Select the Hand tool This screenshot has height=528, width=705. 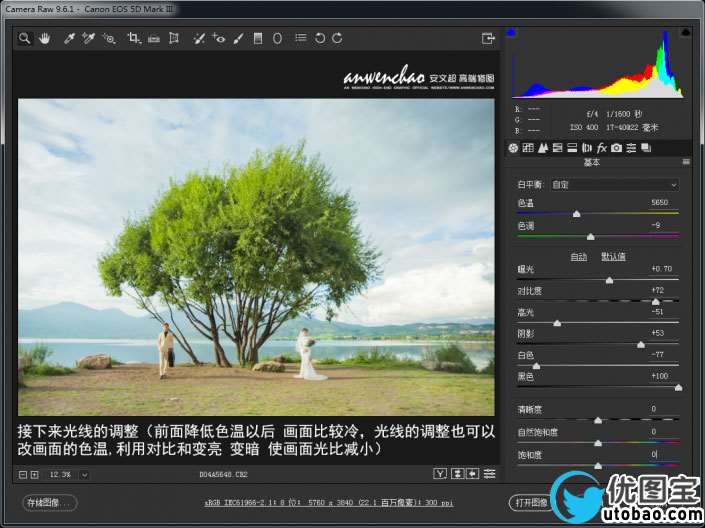(44, 38)
